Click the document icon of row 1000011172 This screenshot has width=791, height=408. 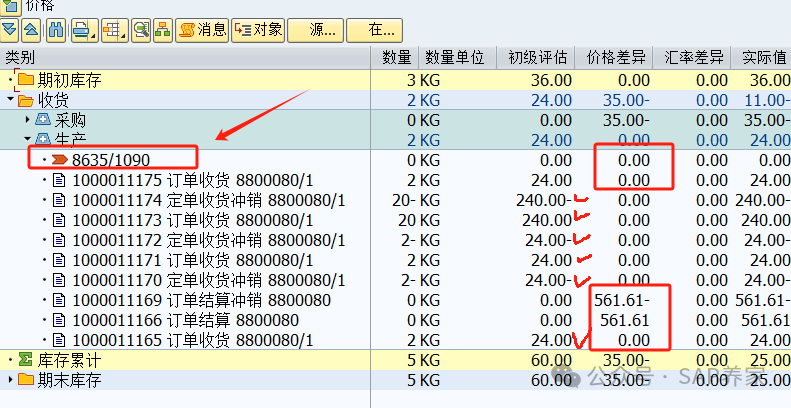(x=60, y=240)
